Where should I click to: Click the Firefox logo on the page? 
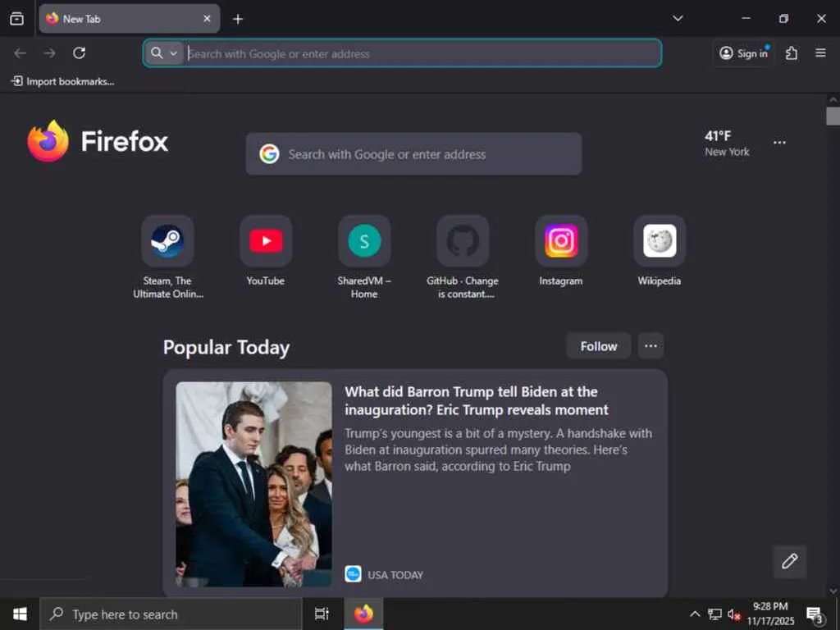coord(98,141)
